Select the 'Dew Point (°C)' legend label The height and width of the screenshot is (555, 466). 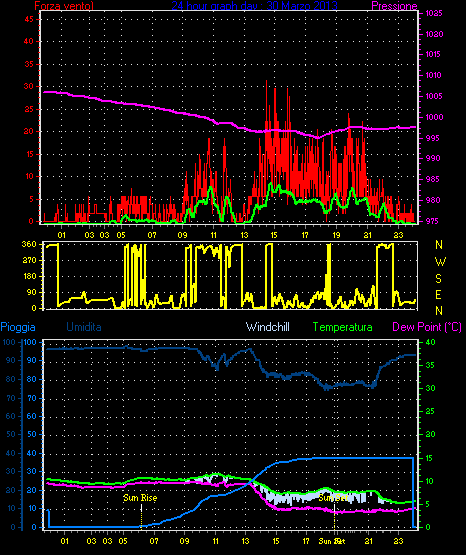pos(427,327)
